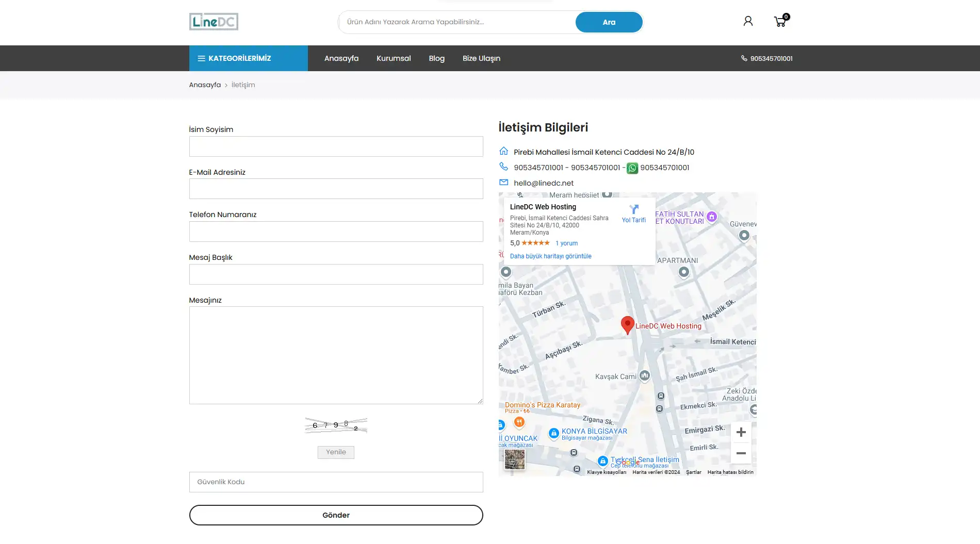Viewport: 980px width, 544px height.
Task: Go to Kurumsal menu item
Action: pos(394,58)
